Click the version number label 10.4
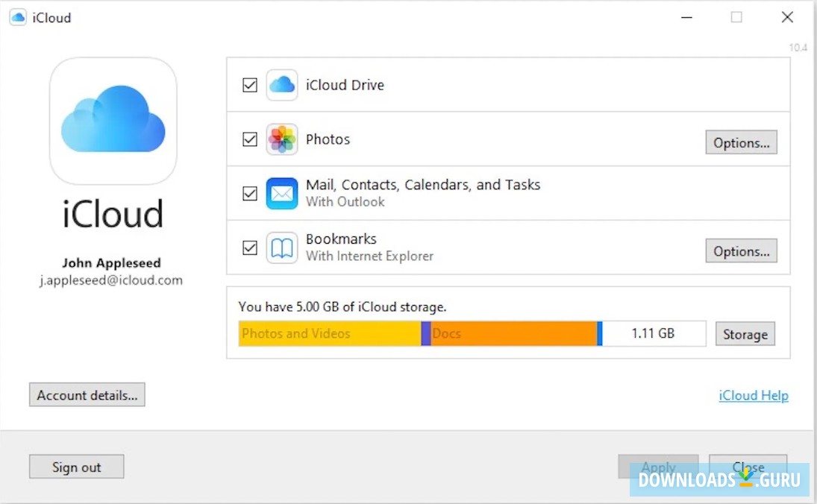Image resolution: width=817 pixels, height=504 pixels. tap(798, 47)
